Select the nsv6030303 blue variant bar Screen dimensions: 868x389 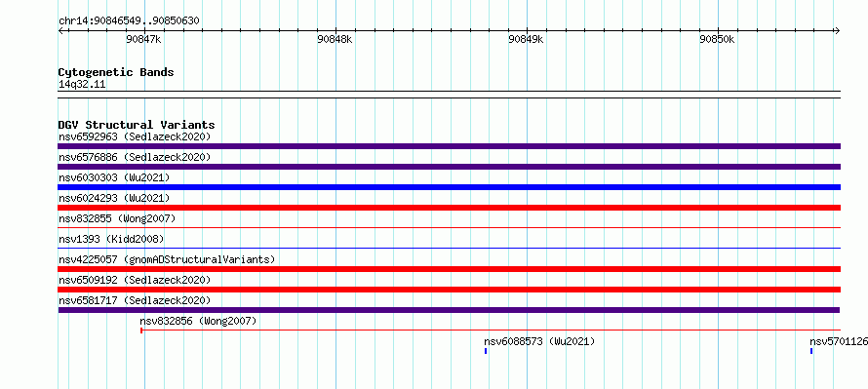coord(449,187)
